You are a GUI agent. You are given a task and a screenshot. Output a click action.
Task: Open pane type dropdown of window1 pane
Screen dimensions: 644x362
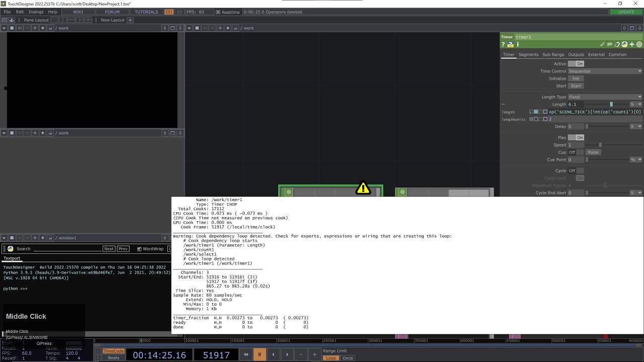point(4,238)
